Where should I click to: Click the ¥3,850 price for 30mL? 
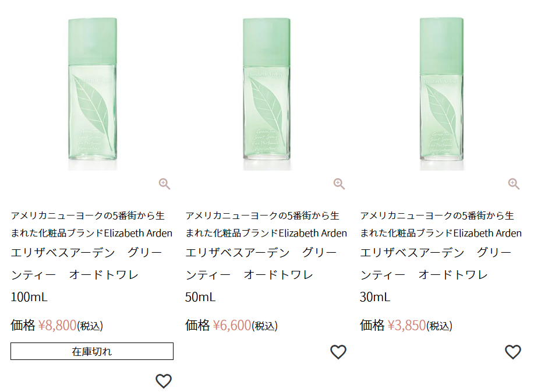[x=407, y=325]
